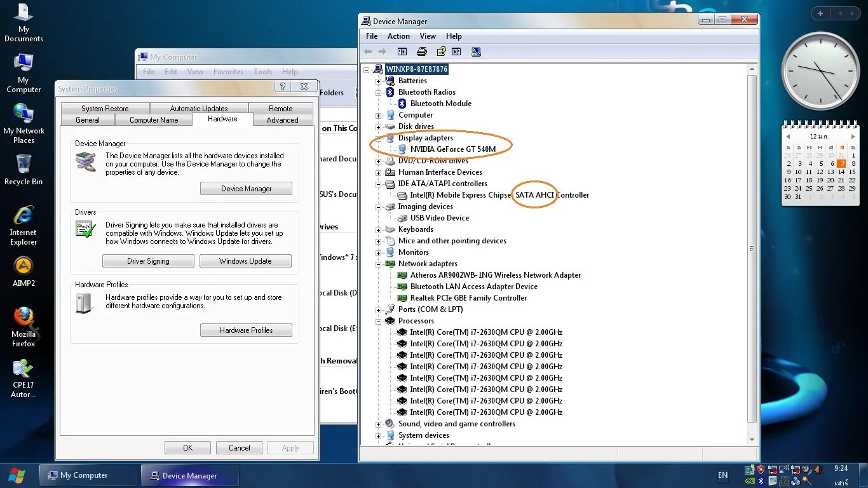
Task: Collapse the Bluetooth Radios tree node
Action: tap(379, 92)
